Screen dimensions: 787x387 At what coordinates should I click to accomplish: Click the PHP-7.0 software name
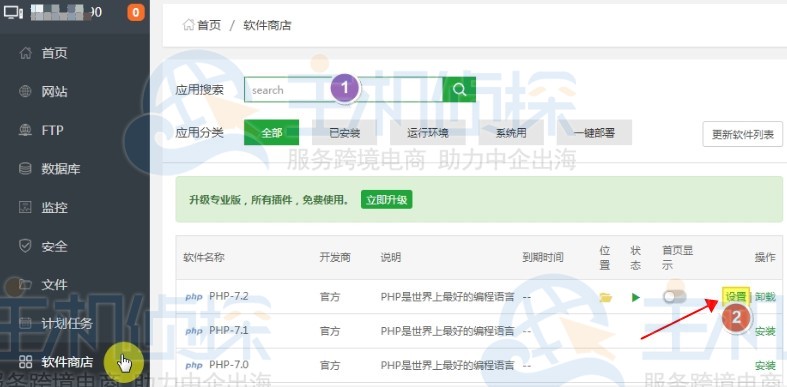pyautogui.click(x=229, y=364)
